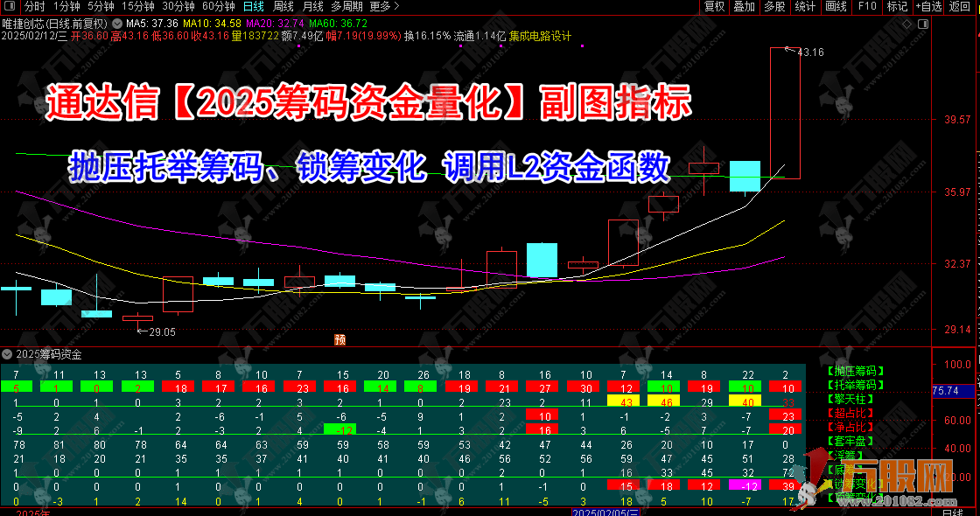
Task: Select the 60分钟 period
Action: click(219, 6)
